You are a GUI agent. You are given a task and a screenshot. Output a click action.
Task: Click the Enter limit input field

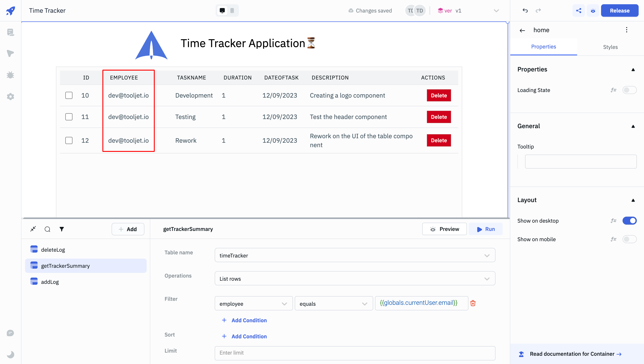click(355, 353)
